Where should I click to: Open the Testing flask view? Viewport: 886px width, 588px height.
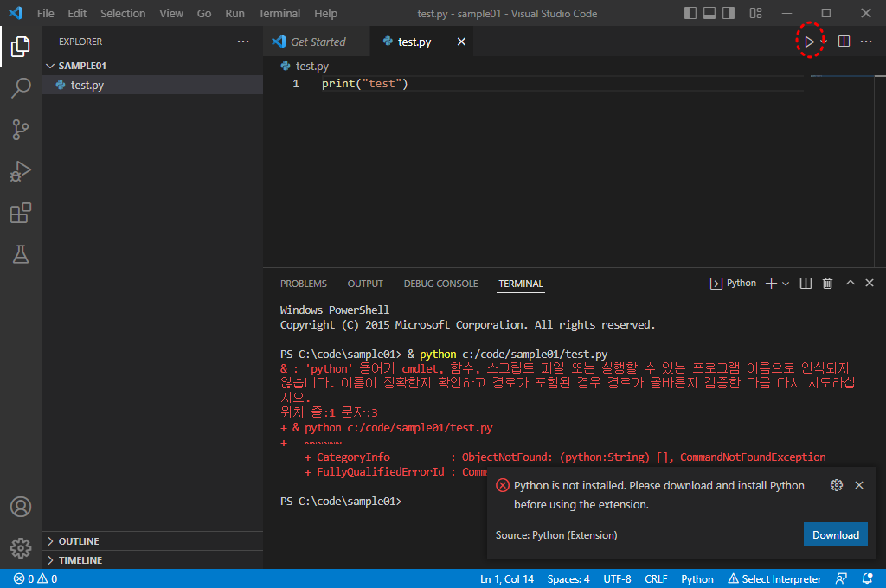[21, 254]
